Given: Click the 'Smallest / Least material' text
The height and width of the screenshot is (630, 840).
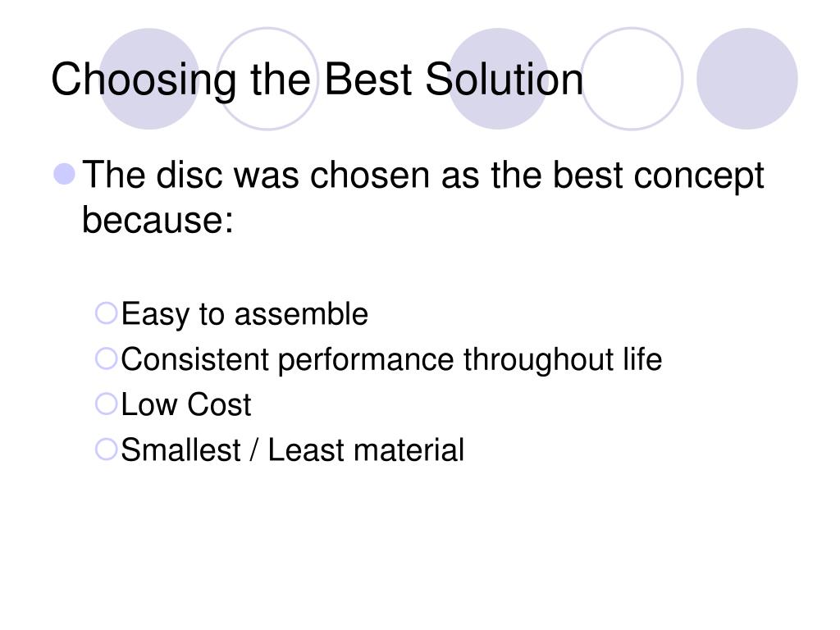Looking at the screenshot, I should (x=293, y=450).
